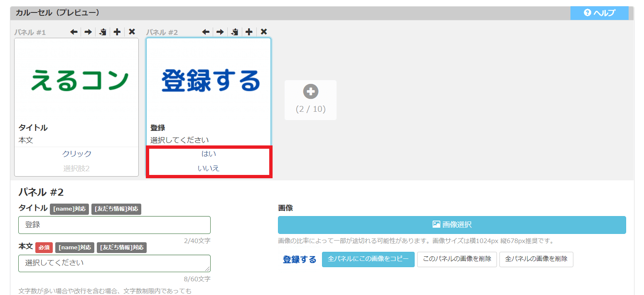The width and height of the screenshot is (644, 295).
Task: Click 選択してください text in Panel #2 preview
Action: [179, 140]
